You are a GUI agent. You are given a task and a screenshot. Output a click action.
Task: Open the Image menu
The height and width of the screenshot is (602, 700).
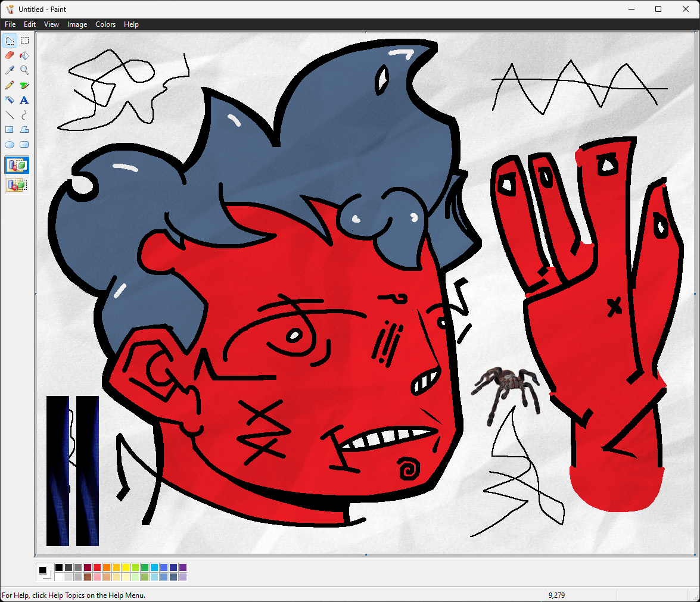[77, 24]
